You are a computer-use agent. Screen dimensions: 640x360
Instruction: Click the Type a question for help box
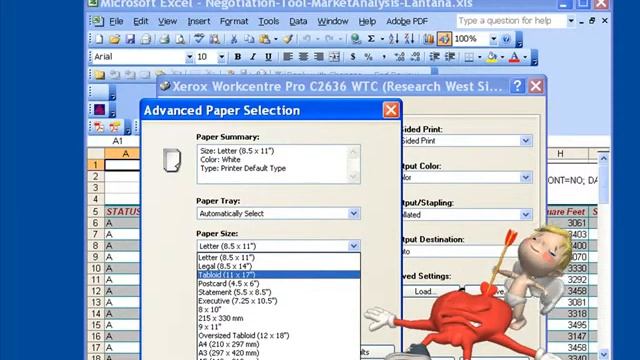click(x=511, y=21)
